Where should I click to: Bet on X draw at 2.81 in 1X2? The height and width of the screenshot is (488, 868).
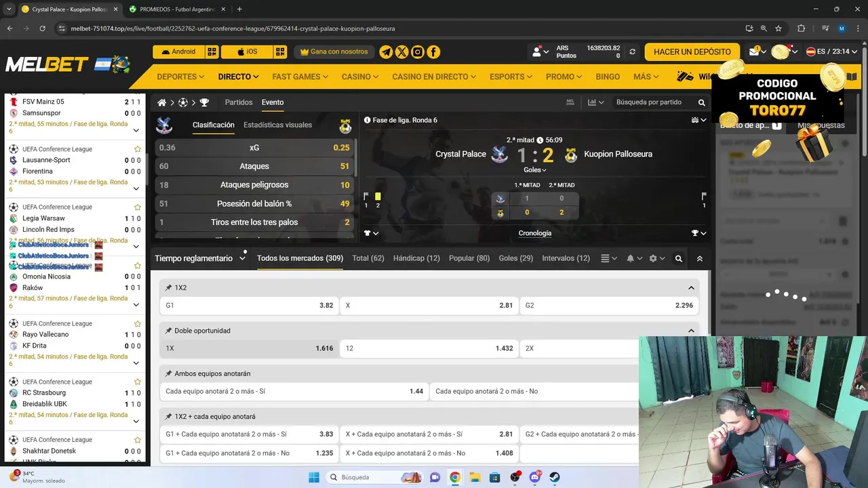click(429, 306)
